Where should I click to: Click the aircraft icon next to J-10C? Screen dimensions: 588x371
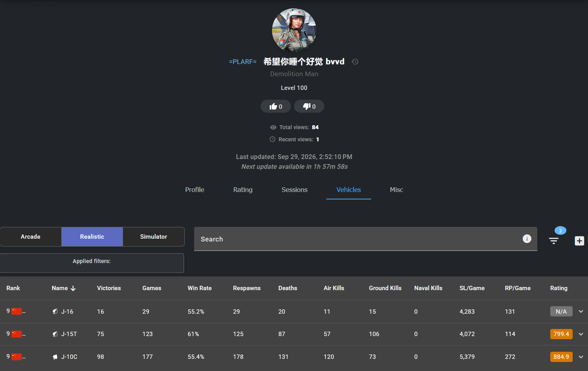point(55,357)
